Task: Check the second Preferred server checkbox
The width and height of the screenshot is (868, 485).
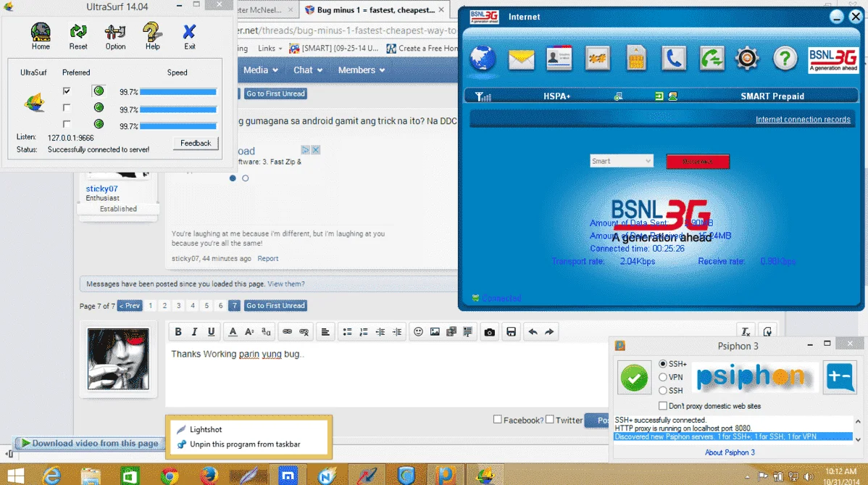Action: point(67,107)
